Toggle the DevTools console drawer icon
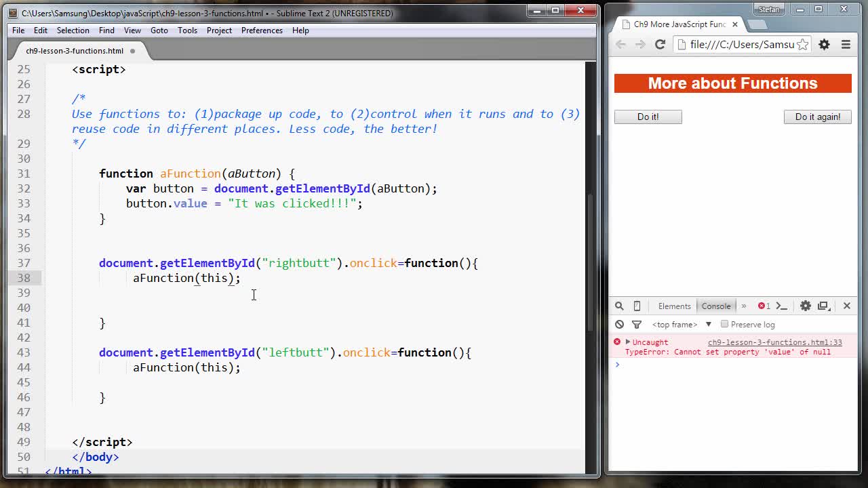The image size is (868, 488). pyautogui.click(x=781, y=306)
